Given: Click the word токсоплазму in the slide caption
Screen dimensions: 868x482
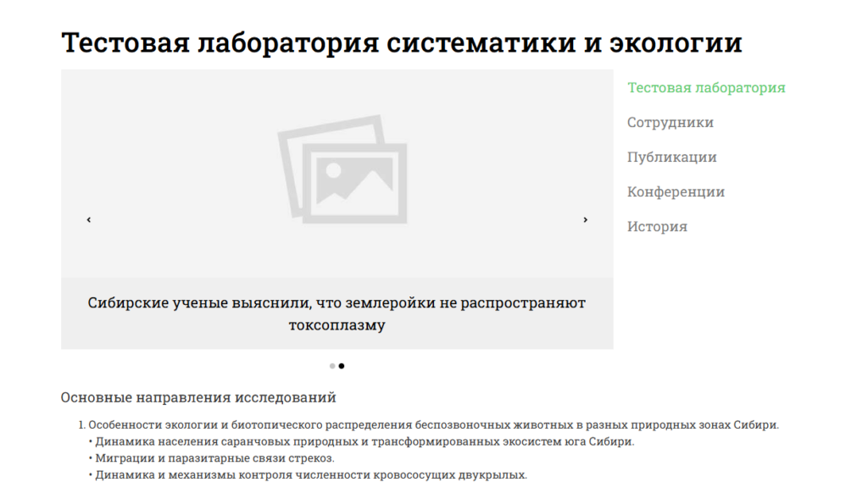Looking at the screenshot, I should pyautogui.click(x=337, y=325).
